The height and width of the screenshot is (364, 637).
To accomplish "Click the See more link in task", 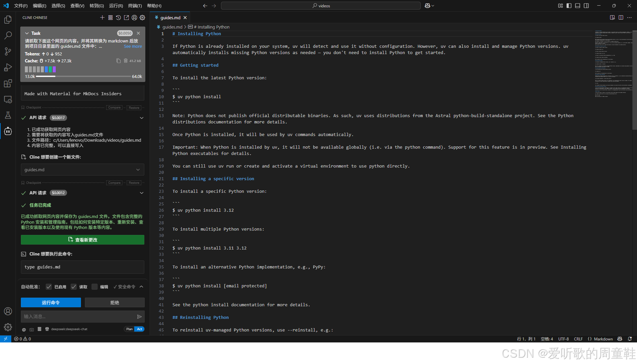I will click(133, 46).
